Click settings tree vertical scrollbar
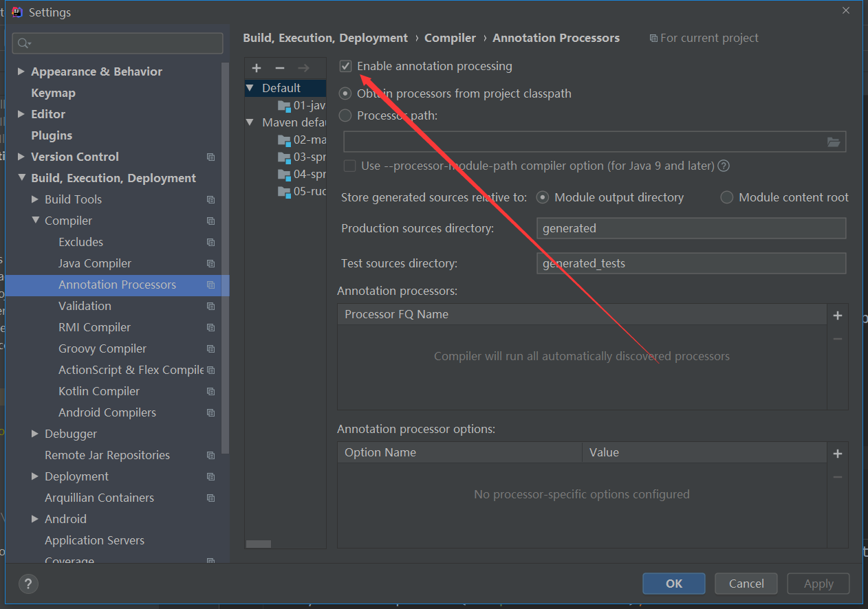Image resolution: width=868 pixels, height=609 pixels. (x=225, y=258)
